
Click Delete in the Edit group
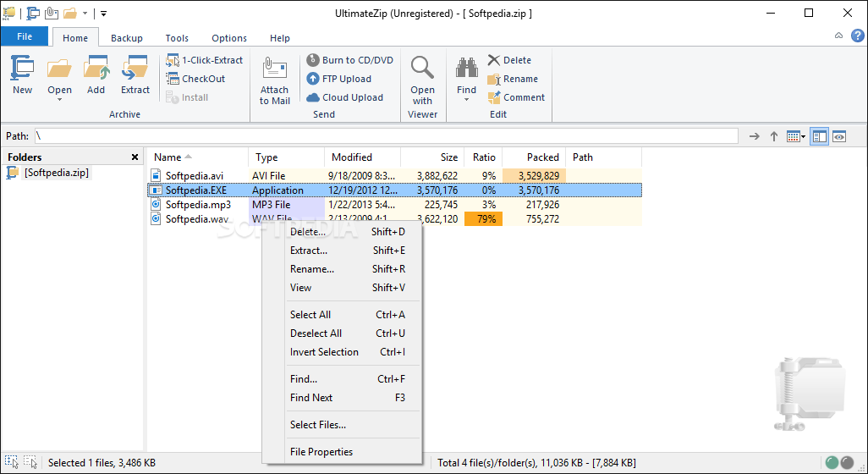point(509,60)
